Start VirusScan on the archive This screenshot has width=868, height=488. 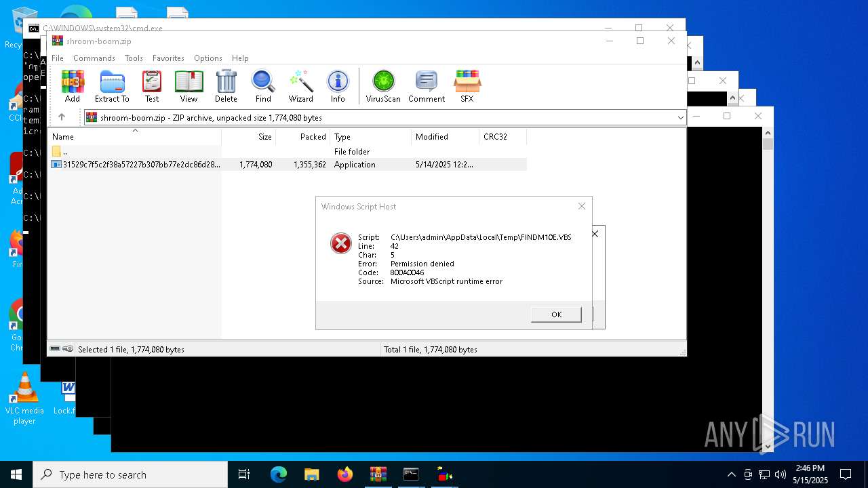coord(383,86)
